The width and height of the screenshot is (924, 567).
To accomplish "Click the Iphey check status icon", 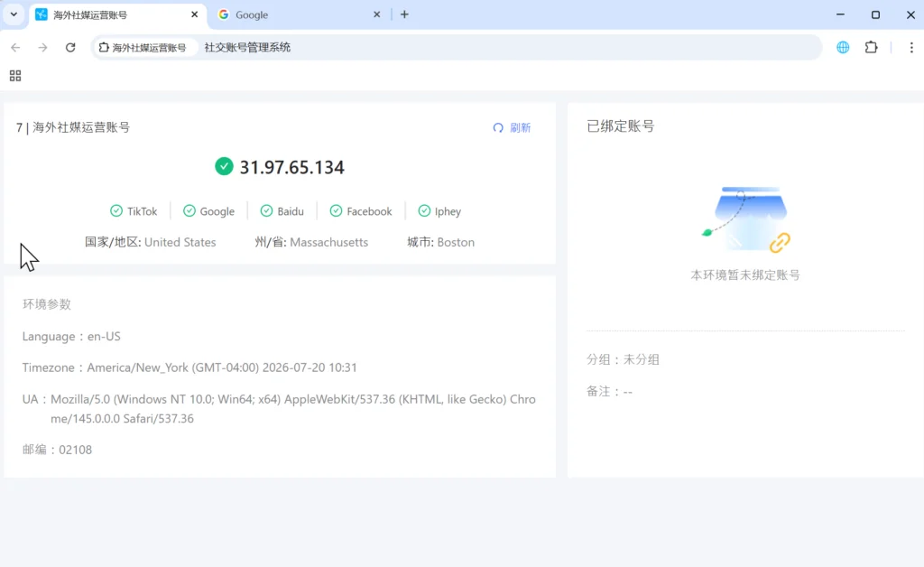I will point(424,210).
